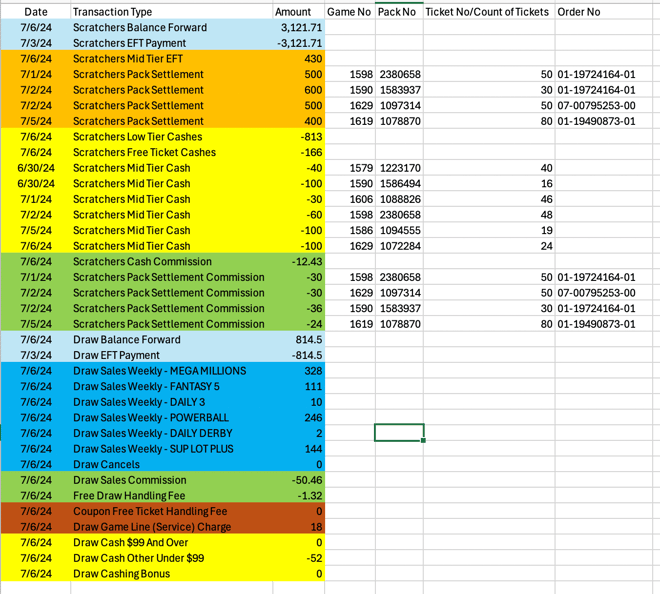Click the Ticket No/Count of Tickets header
Screen dimensions: 660x594
(488, 11)
